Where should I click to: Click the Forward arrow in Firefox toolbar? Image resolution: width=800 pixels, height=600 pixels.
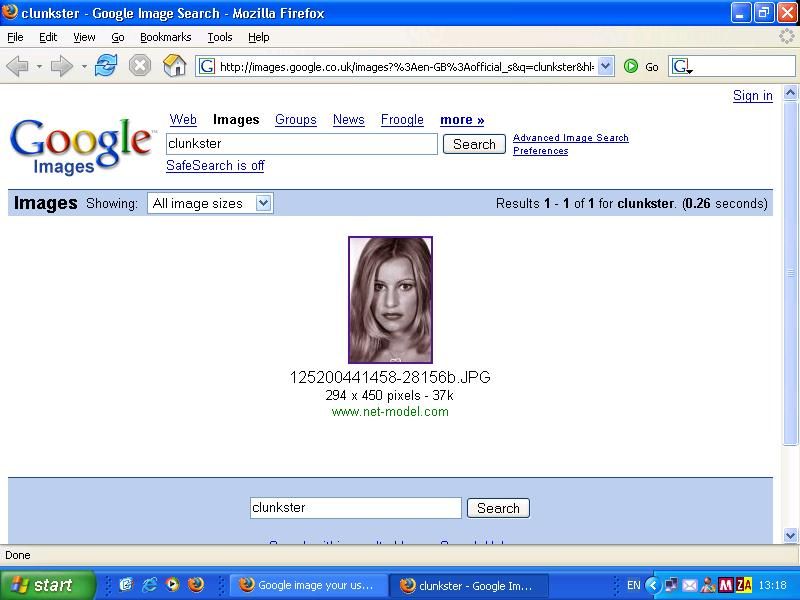tap(62, 66)
